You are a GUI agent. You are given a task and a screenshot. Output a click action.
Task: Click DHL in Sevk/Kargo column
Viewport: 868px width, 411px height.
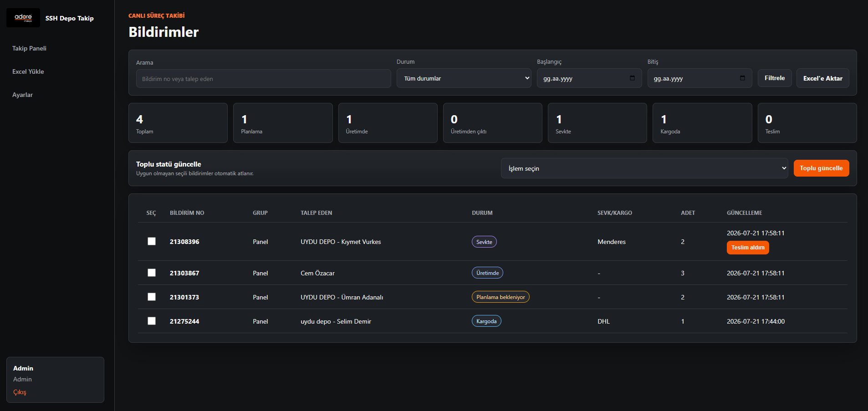(x=603, y=321)
